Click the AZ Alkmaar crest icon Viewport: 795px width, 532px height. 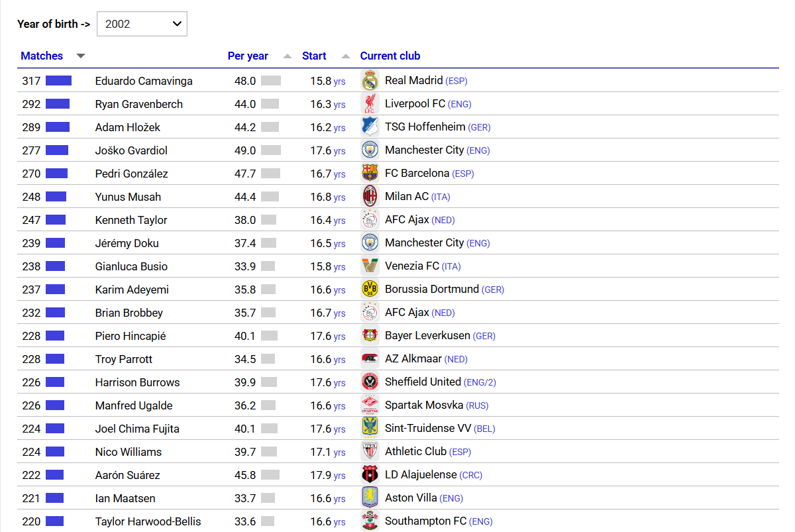370,359
